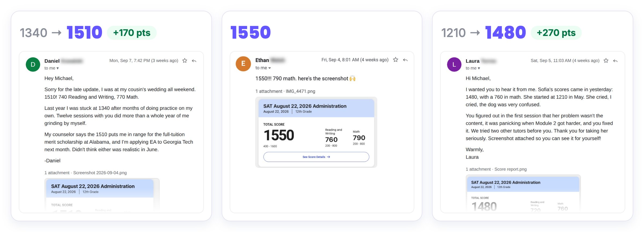Click sender name Ethan
The image size is (644, 232).
point(262,60)
